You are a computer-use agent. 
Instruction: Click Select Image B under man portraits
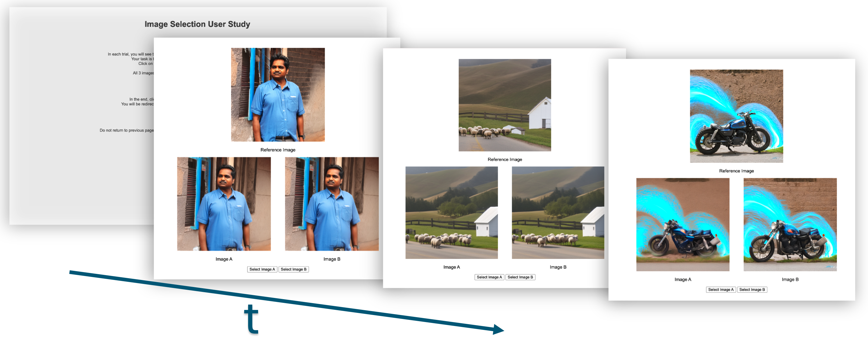293,269
